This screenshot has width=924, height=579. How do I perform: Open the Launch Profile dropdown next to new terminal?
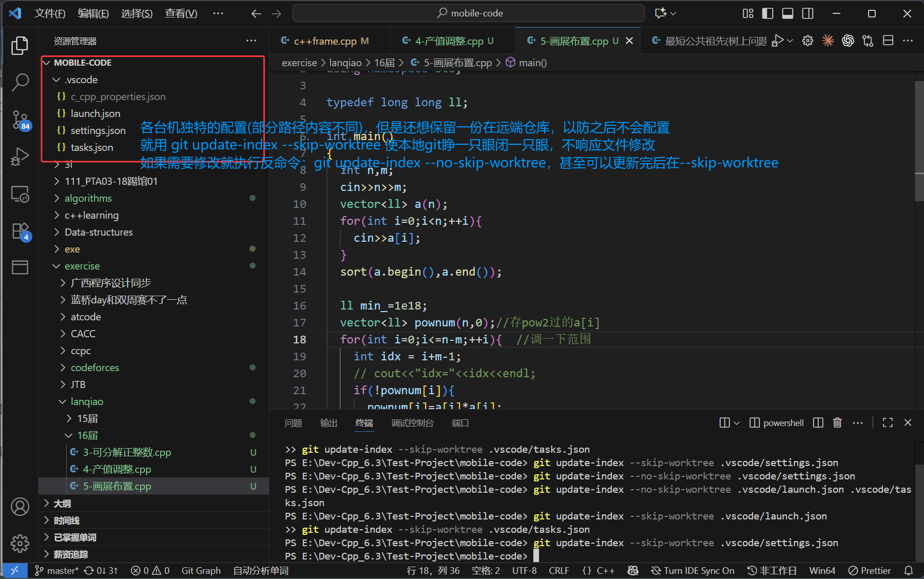pos(737,422)
